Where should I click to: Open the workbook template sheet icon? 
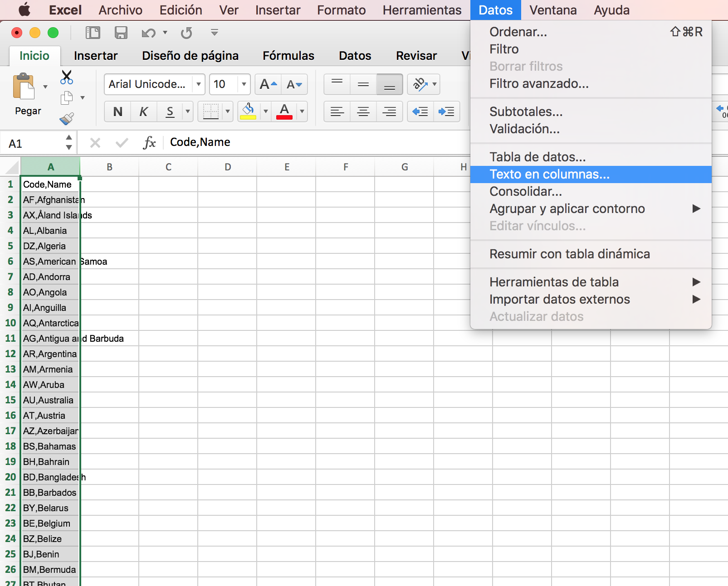[93, 33]
